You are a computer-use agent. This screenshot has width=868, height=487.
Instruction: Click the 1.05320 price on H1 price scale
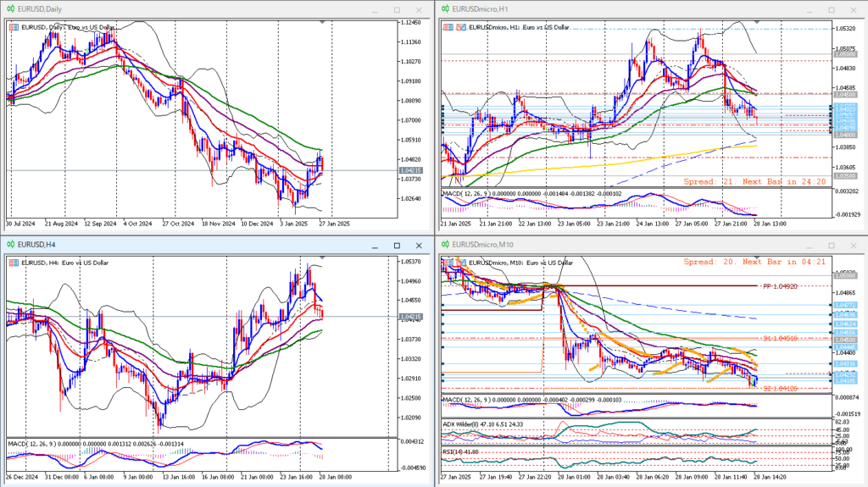pyautogui.click(x=845, y=29)
